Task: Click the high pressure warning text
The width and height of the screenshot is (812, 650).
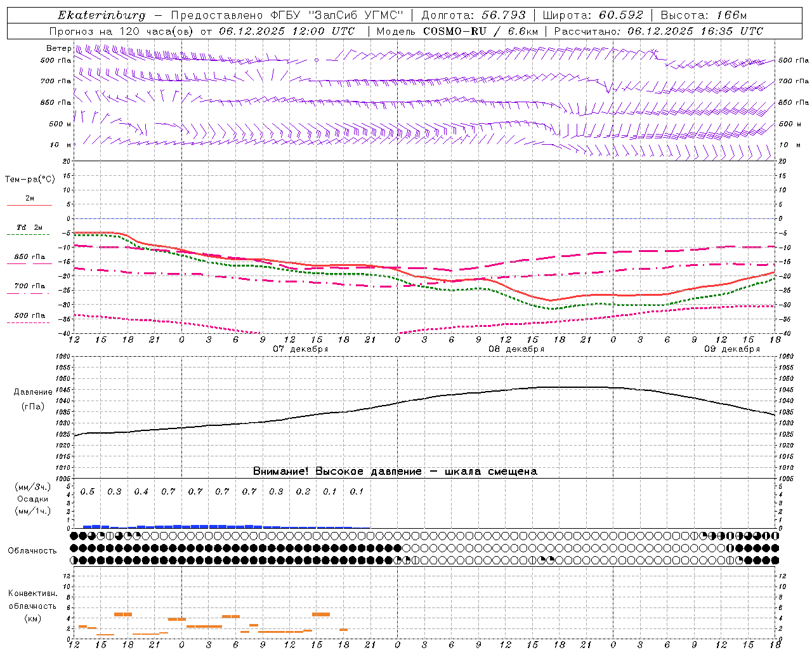Action: click(395, 471)
